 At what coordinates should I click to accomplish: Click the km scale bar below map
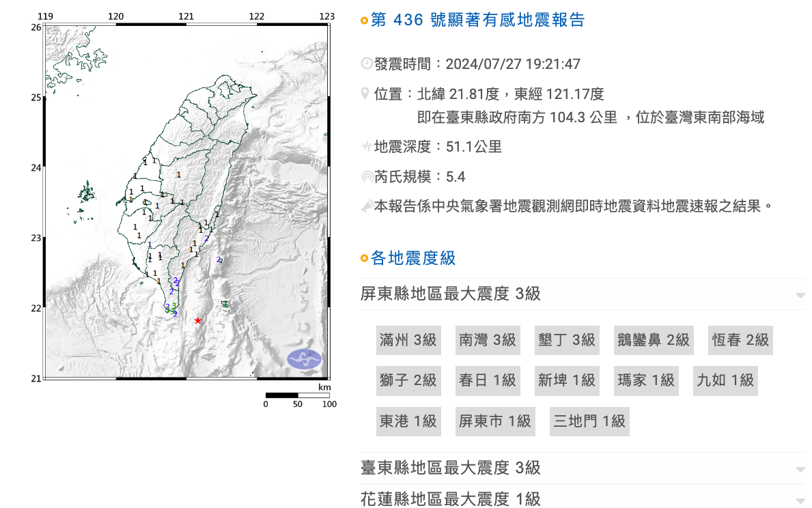[298, 395]
